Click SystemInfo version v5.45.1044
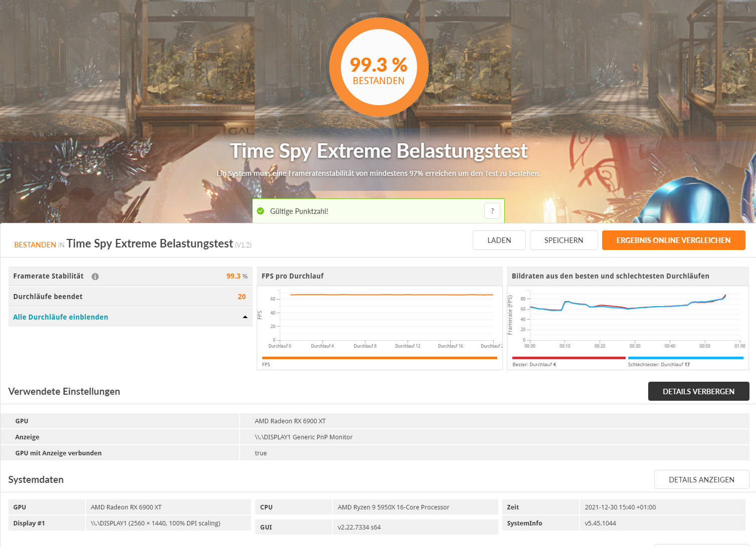 click(601, 523)
